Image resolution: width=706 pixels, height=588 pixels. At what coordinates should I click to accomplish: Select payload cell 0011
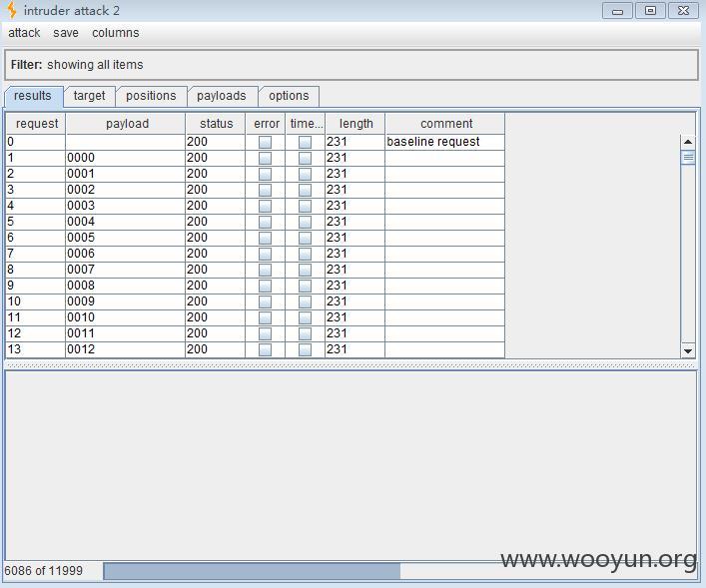(x=125, y=333)
